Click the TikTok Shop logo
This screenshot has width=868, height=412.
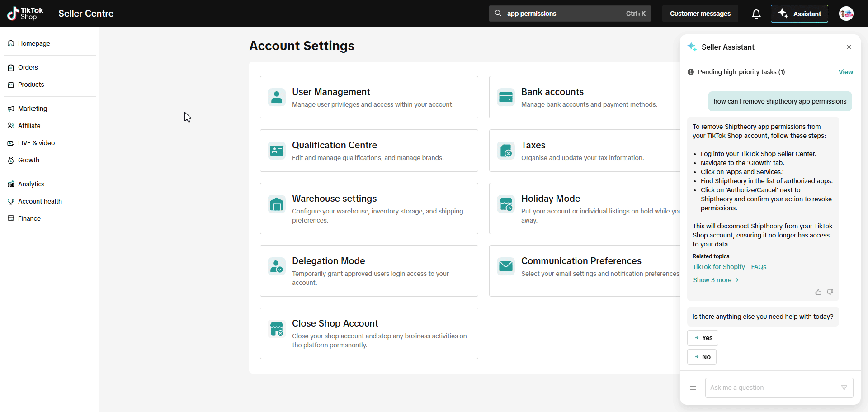[x=25, y=14]
